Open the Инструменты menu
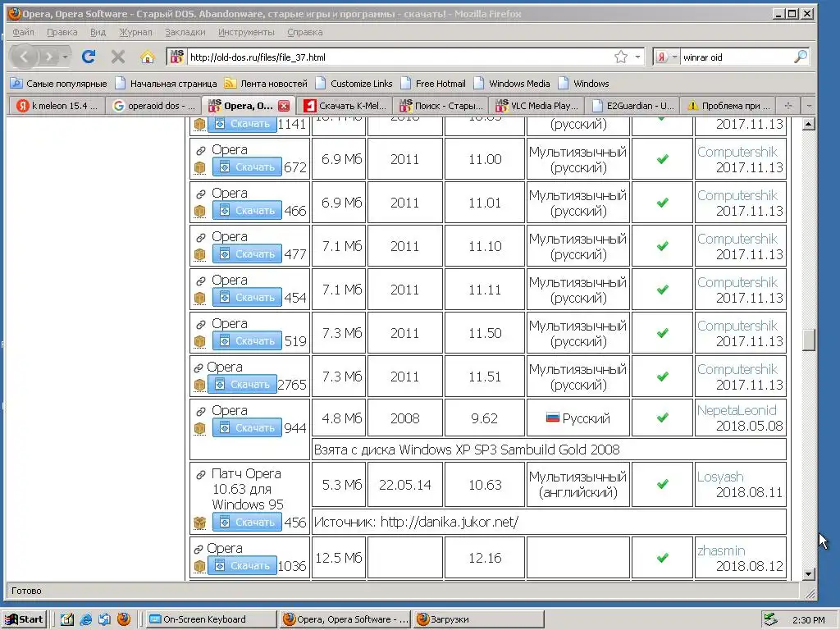This screenshot has height=630, width=840. coord(246,32)
